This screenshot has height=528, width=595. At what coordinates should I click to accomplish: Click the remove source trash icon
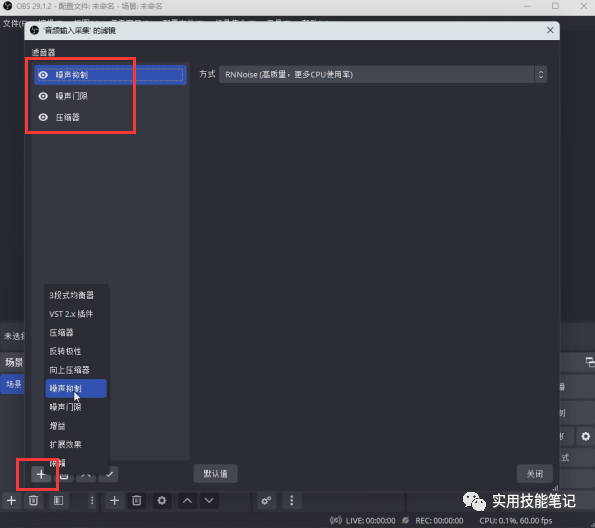click(137, 500)
